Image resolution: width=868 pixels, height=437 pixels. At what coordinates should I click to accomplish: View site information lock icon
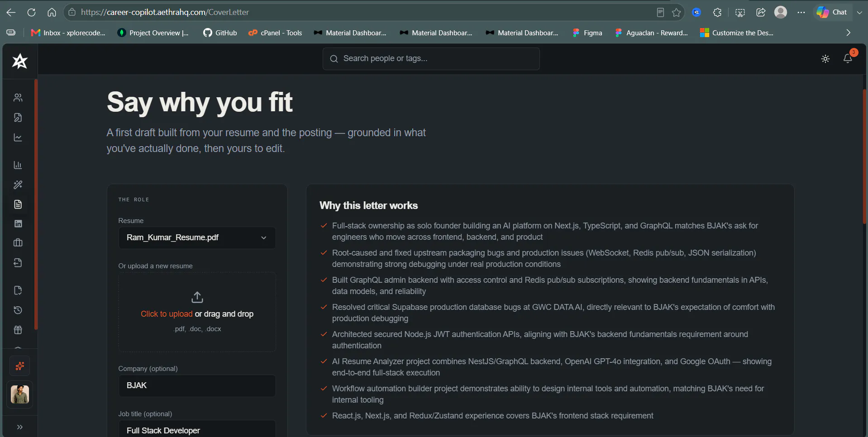pos(72,12)
